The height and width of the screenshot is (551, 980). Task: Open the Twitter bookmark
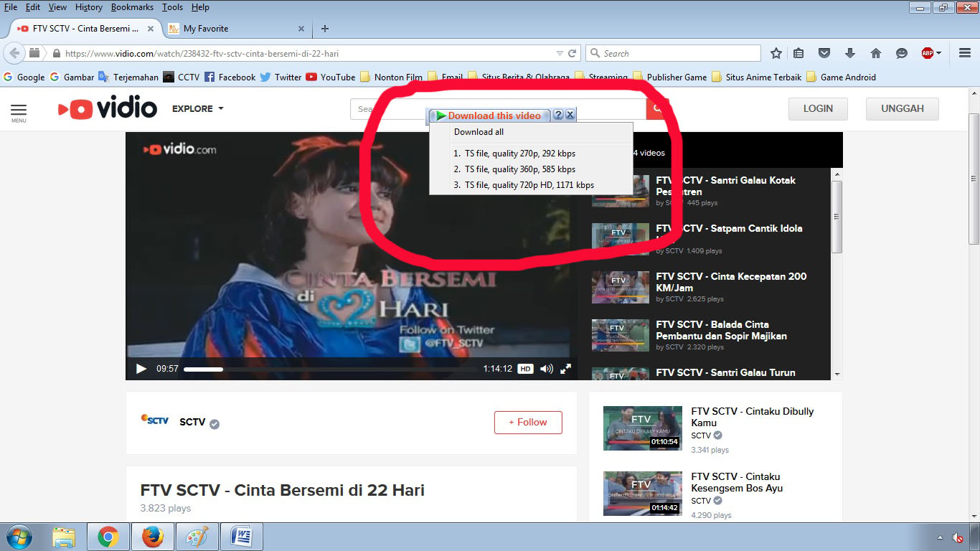click(281, 77)
